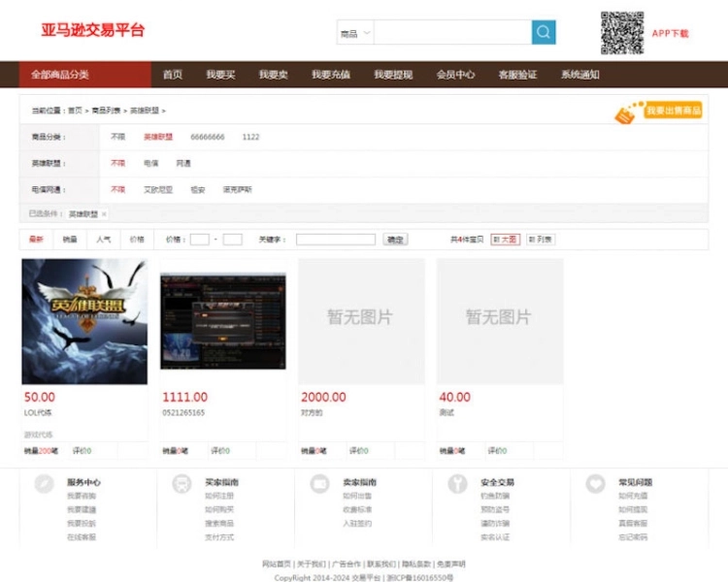Viewport: 728px width, 582px height.
Task: Click 免责声明 in bottom footer
Action: 451,564
